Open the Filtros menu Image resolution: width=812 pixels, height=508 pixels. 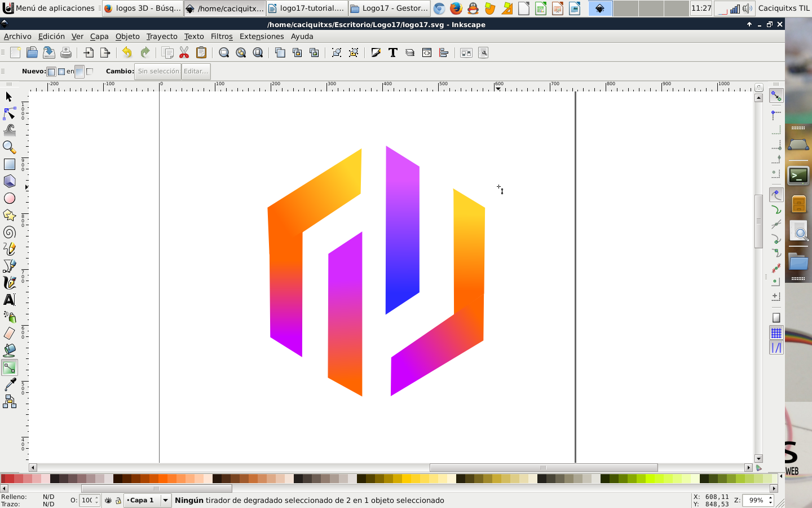click(x=222, y=36)
